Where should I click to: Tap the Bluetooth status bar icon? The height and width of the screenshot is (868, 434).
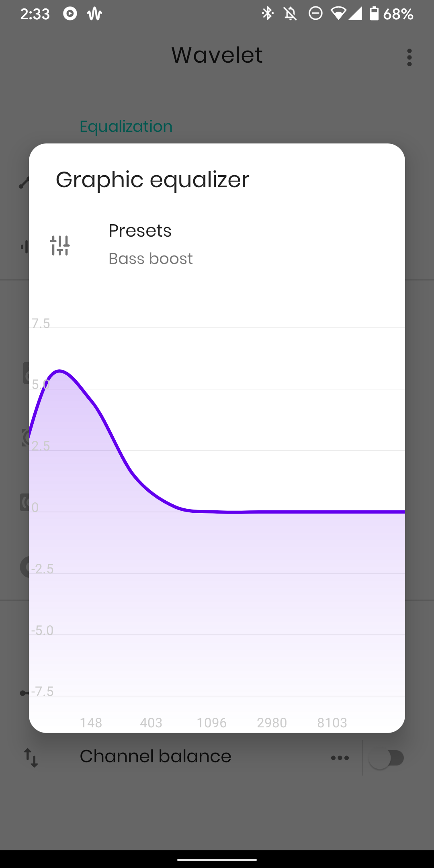click(267, 14)
